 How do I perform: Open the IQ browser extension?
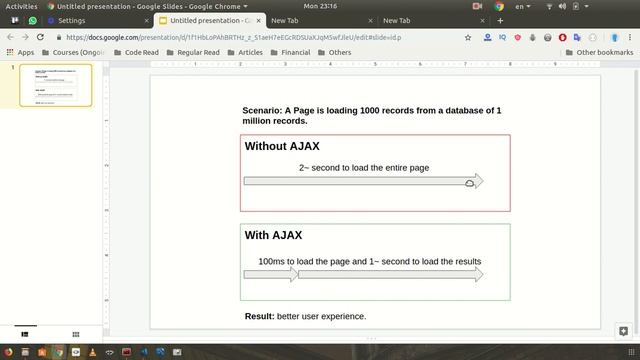point(502,37)
